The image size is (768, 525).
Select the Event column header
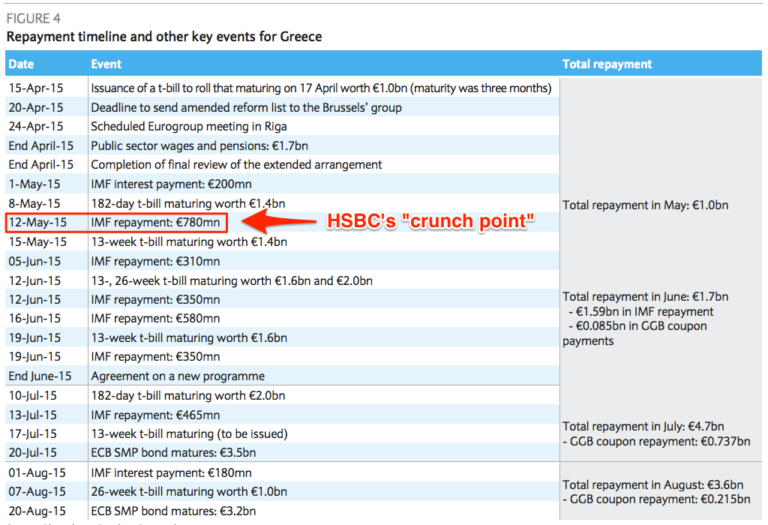106,64
